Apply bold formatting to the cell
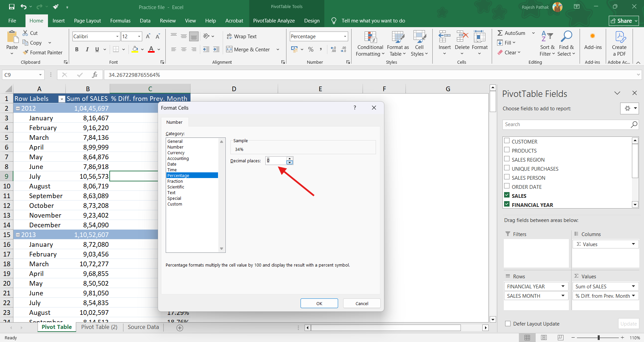This screenshot has width=644, height=342. click(x=77, y=50)
